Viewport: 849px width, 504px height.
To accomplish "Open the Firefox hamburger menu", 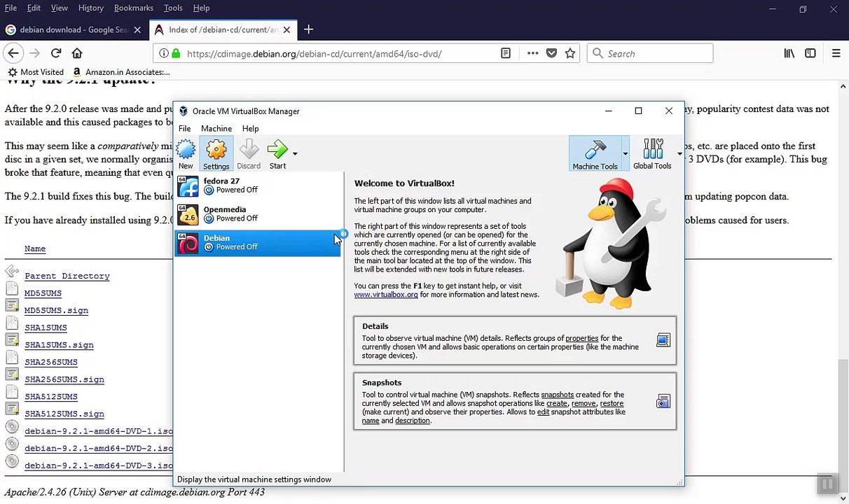I will tap(836, 53).
